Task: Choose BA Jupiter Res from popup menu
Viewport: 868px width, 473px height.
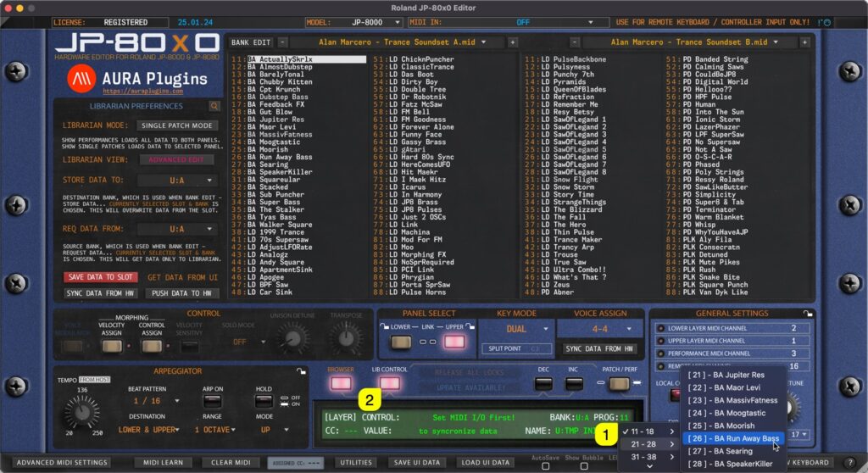Action: (733, 375)
